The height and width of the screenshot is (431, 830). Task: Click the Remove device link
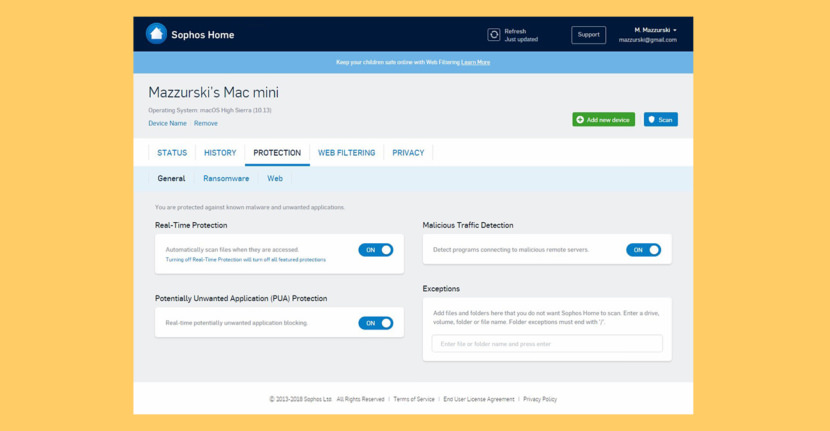(x=205, y=123)
